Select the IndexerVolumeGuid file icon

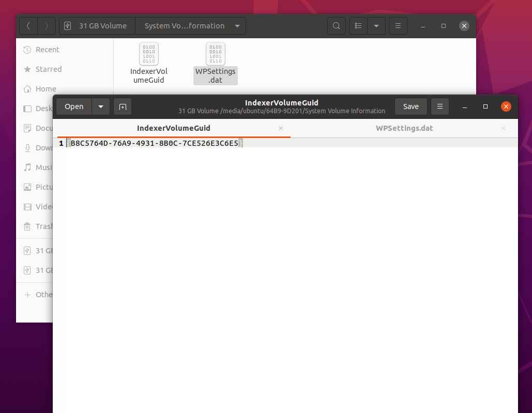(149, 54)
